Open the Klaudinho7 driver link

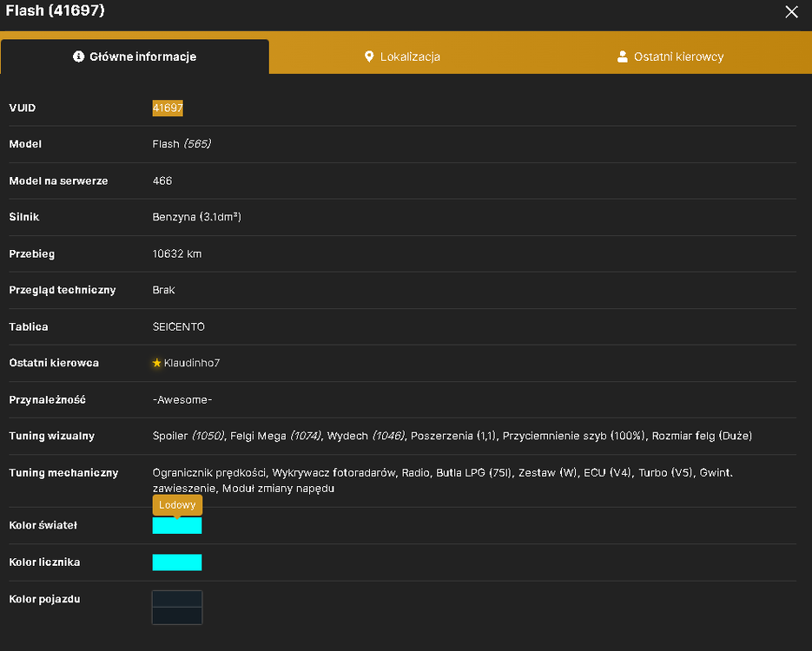tap(192, 363)
